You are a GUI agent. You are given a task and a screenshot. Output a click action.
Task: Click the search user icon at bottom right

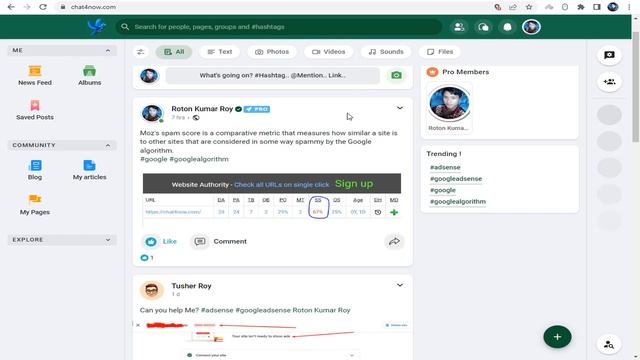pyautogui.click(x=609, y=344)
